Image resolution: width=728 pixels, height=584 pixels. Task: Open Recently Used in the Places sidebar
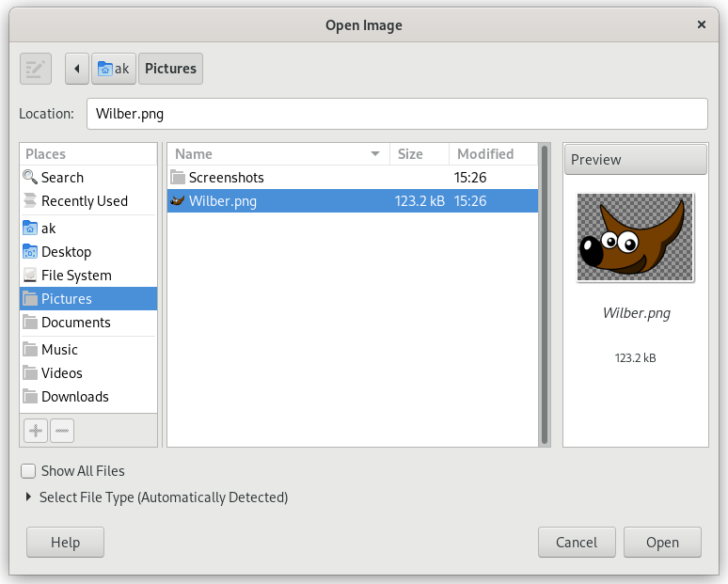pos(88,201)
